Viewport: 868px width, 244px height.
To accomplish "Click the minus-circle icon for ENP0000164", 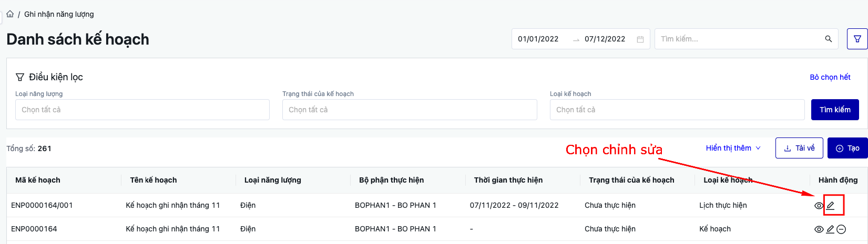I will 841,229.
